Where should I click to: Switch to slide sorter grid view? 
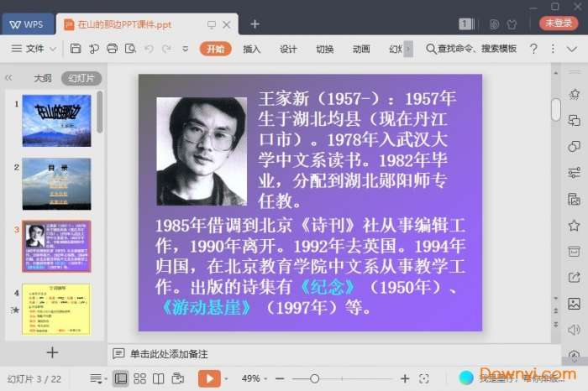point(140,378)
